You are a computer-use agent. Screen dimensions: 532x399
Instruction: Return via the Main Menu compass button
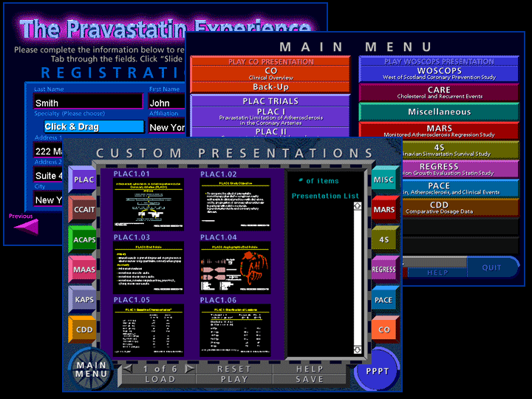tap(91, 369)
